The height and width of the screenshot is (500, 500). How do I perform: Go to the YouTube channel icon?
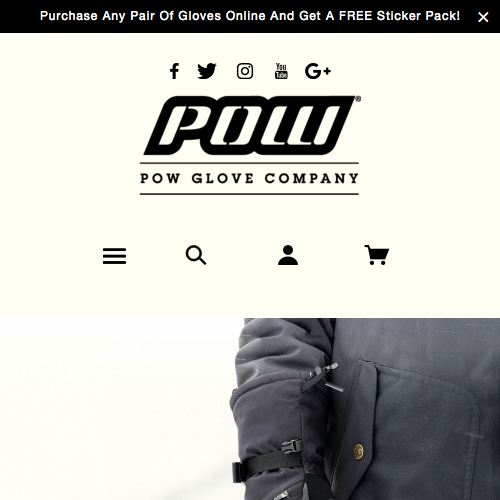281,71
